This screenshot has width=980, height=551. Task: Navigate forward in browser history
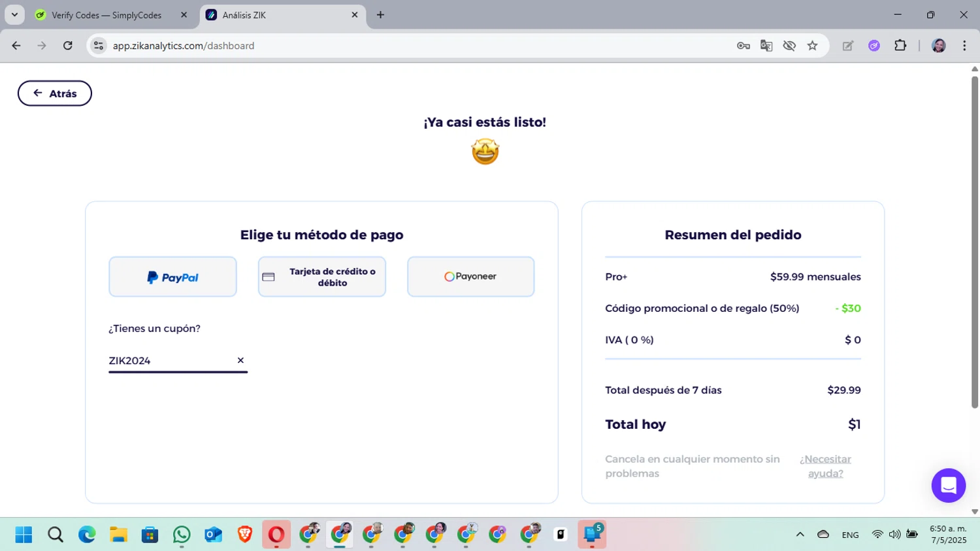point(42,46)
